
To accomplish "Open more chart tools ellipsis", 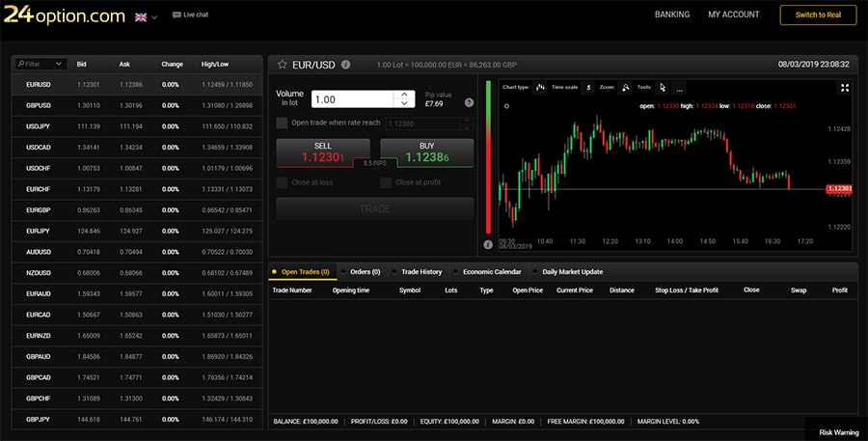I will [679, 88].
